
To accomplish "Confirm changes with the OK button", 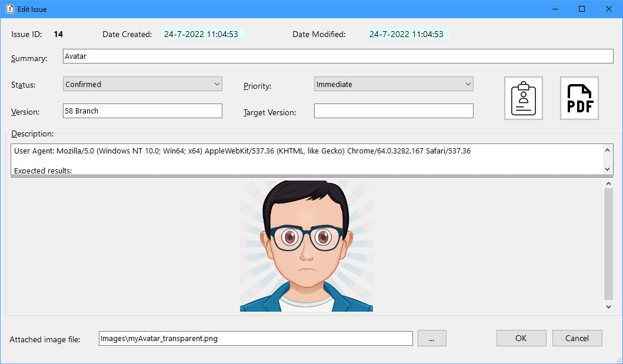I will pos(521,338).
